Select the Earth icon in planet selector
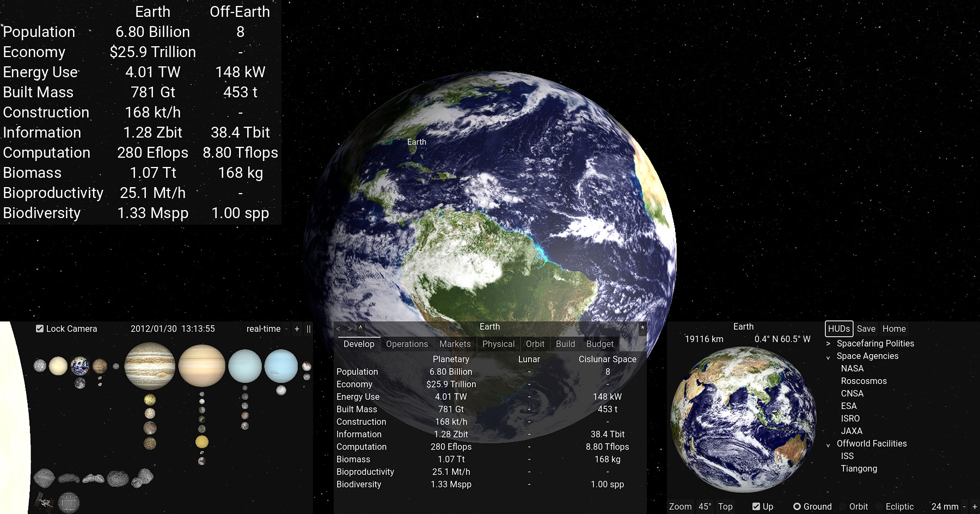Screen dimensions: 980x514 [79, 366]
